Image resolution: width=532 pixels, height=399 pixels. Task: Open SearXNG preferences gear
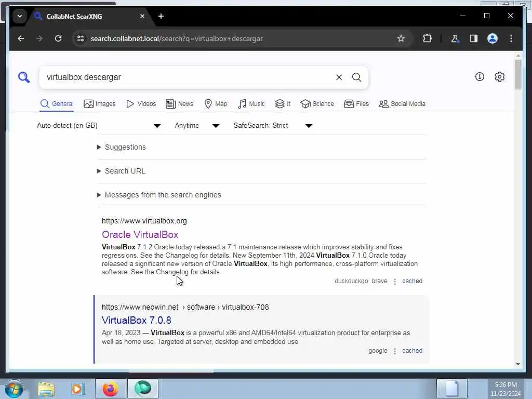(499, 77)
